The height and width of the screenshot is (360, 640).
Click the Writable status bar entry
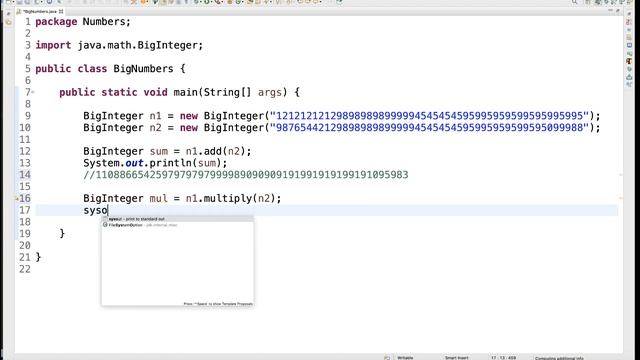point(405,358)
